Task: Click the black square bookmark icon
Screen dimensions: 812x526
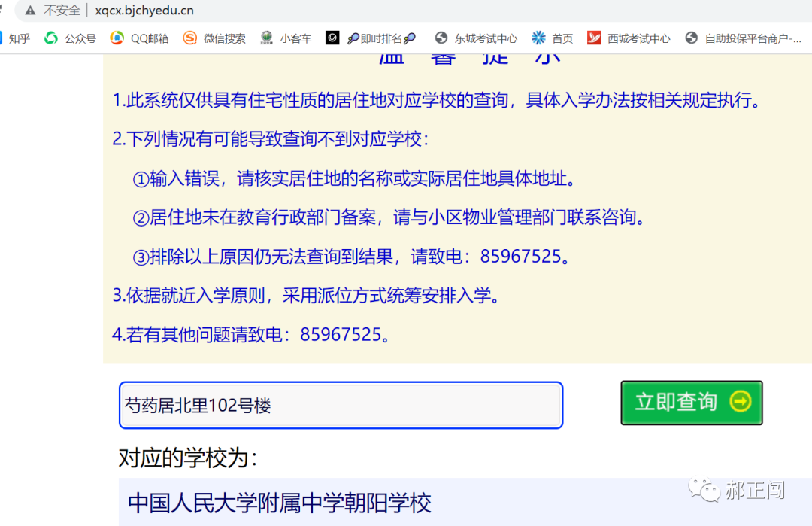Action: pyautogui.click(x=332, y=38)
